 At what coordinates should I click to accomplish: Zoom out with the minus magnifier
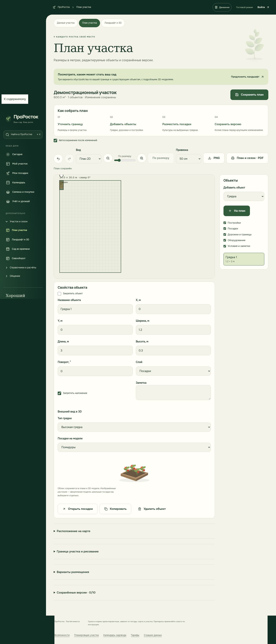tap(108, 158)
